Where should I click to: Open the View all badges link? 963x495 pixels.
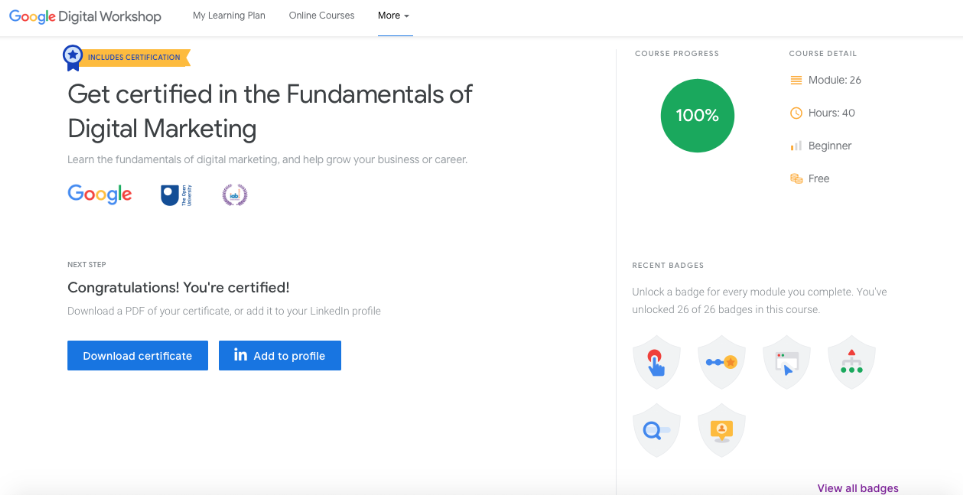coord(857,488)
